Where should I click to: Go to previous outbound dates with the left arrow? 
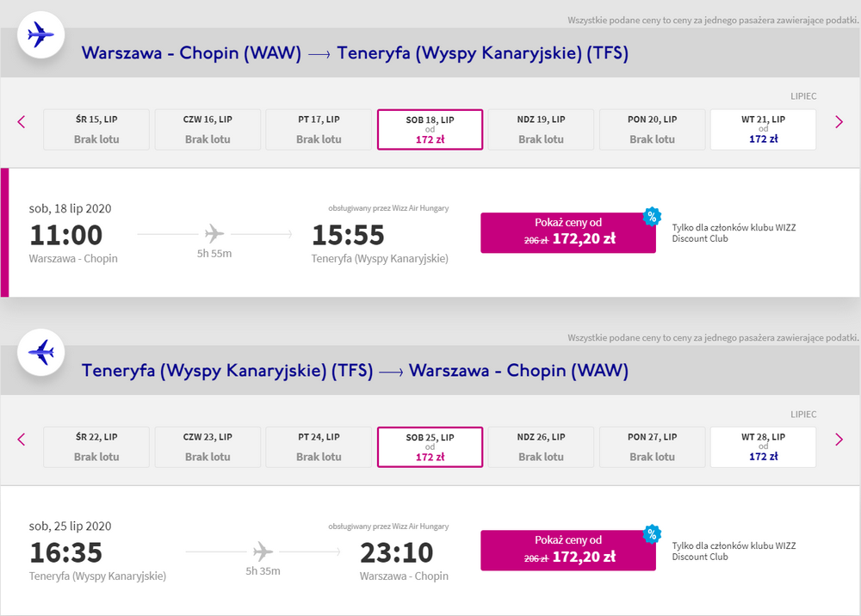22,122
